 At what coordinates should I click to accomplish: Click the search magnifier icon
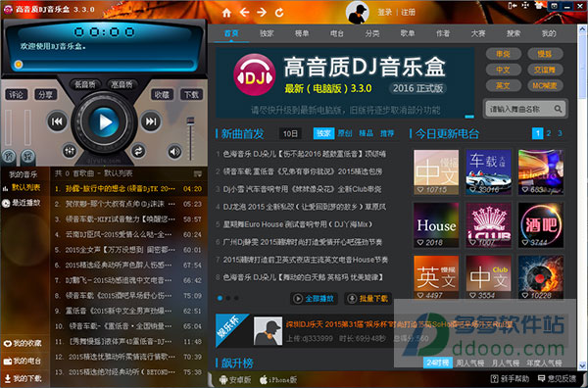pos(558,109)
